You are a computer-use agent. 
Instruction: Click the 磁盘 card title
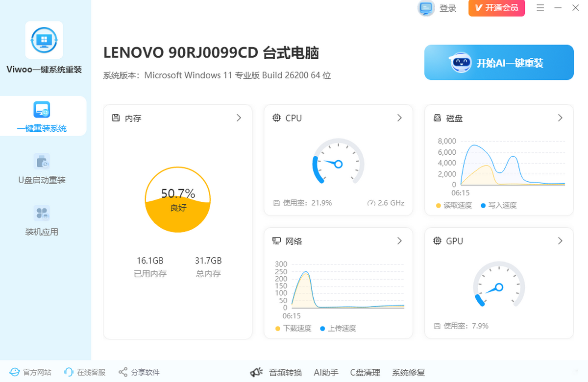pyautogui.click(x=454, y=118)
